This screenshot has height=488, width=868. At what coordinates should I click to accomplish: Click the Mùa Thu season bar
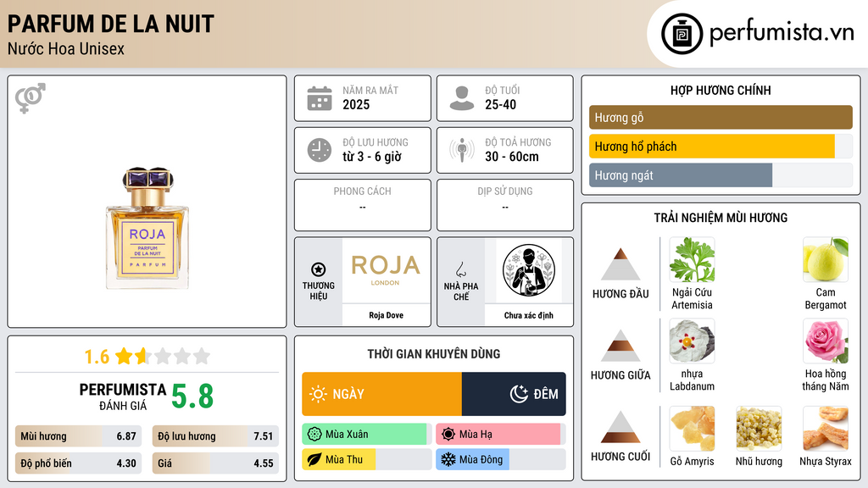366,460
